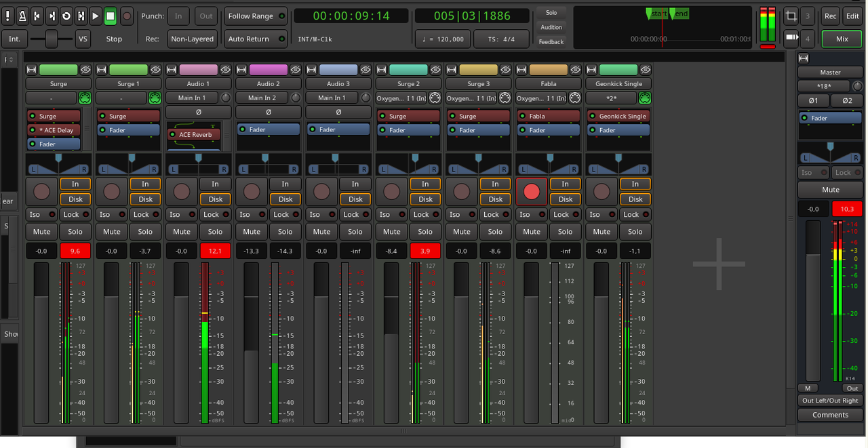Toggle width icon above Master strip
This screenshot has width=868, height=448.
pos(804,58)
